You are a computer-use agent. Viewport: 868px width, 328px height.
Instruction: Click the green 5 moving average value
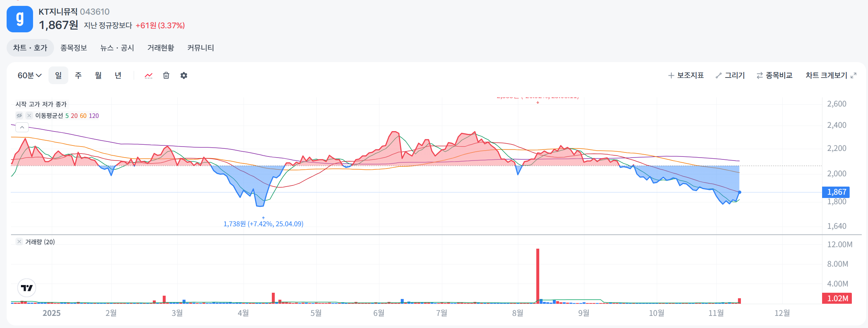[67, 116]
